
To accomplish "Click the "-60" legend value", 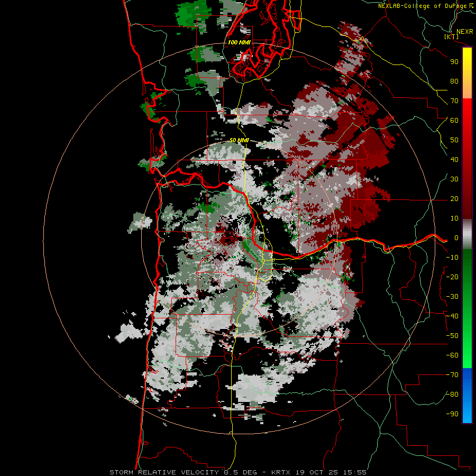I will 452,355.
